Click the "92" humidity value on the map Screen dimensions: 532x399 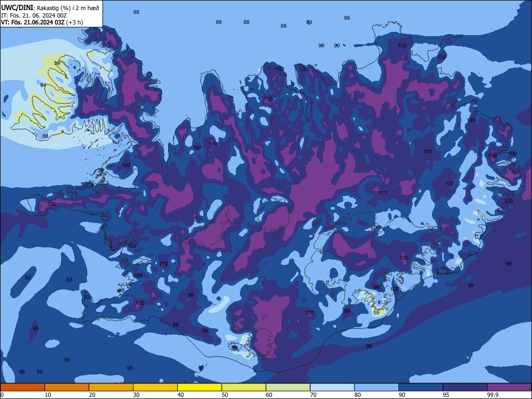(x=28, y=278)
